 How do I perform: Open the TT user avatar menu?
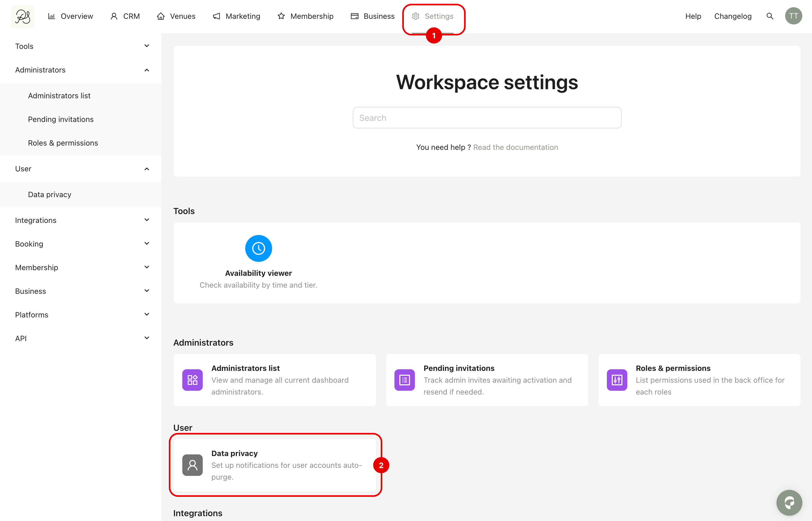793,16
